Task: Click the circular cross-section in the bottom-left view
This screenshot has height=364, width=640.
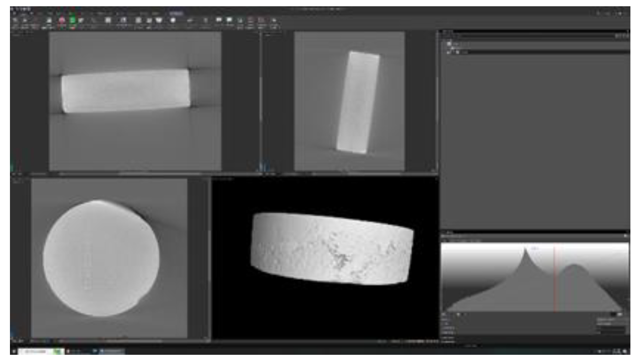Action: (x=101, y=258)
